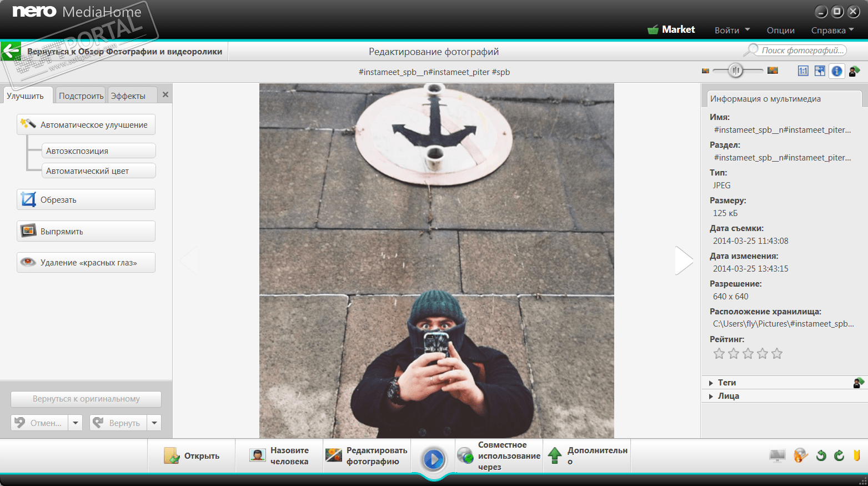
Task: Click the Вернуть redo button
Action: coord(118,423)
